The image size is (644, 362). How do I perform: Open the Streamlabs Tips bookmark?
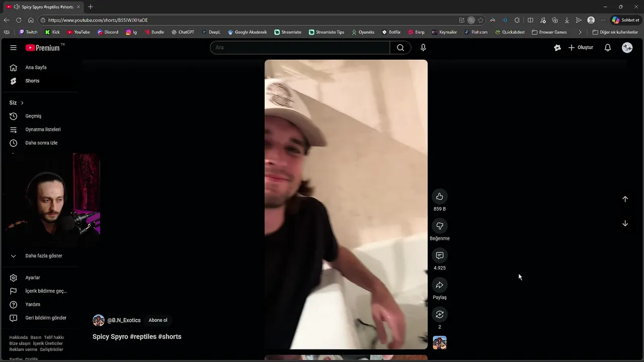[x=327, y=32]
